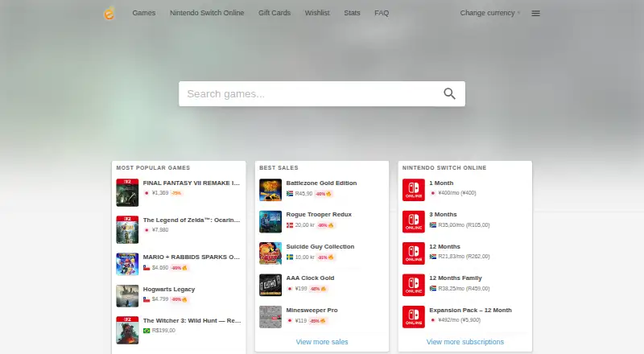Click the search magnifier icon
This screenshot has width=644, height=354.
(x=449, y=93)
